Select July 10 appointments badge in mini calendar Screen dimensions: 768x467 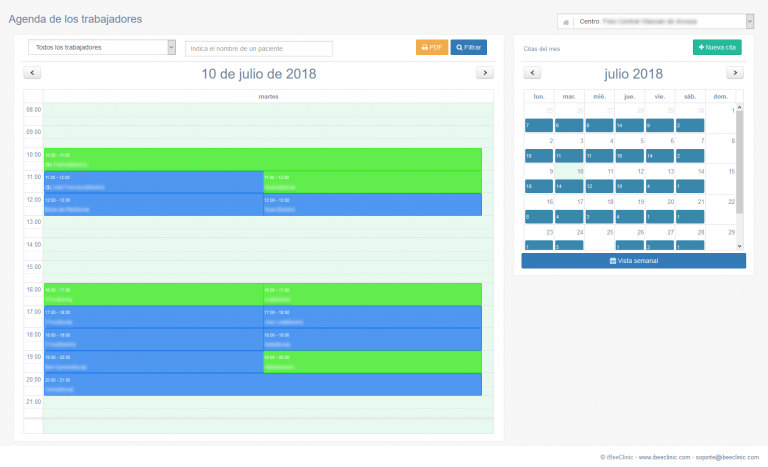[x=569, y=186]
